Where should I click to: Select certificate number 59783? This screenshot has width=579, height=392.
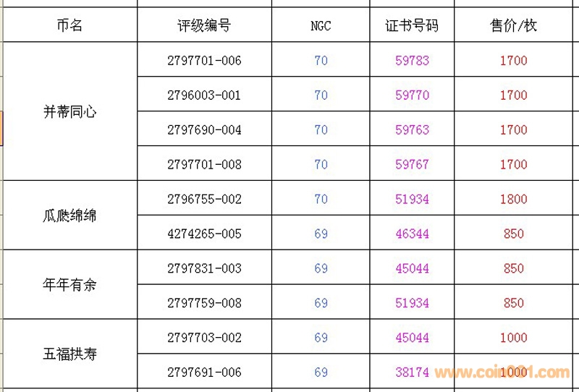click(412, 61)
